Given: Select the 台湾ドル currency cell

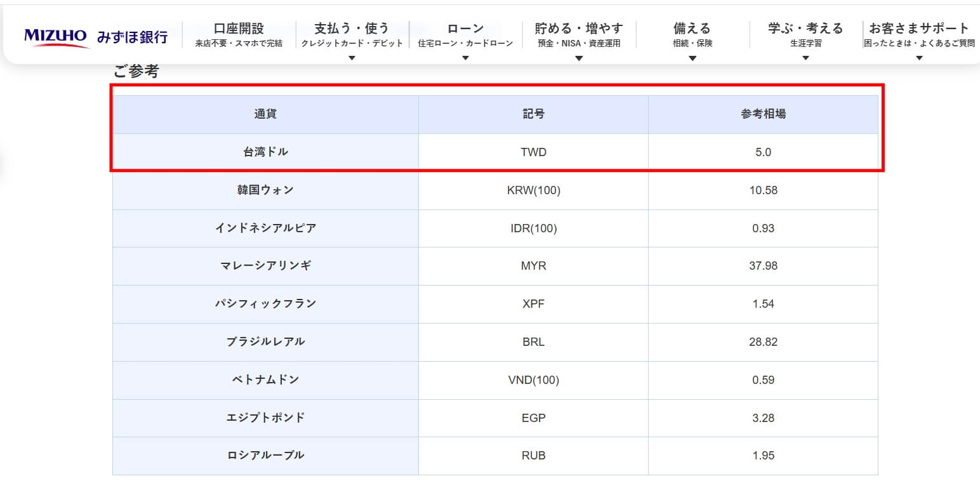Looking at the screenshot, I should point(265,152).
